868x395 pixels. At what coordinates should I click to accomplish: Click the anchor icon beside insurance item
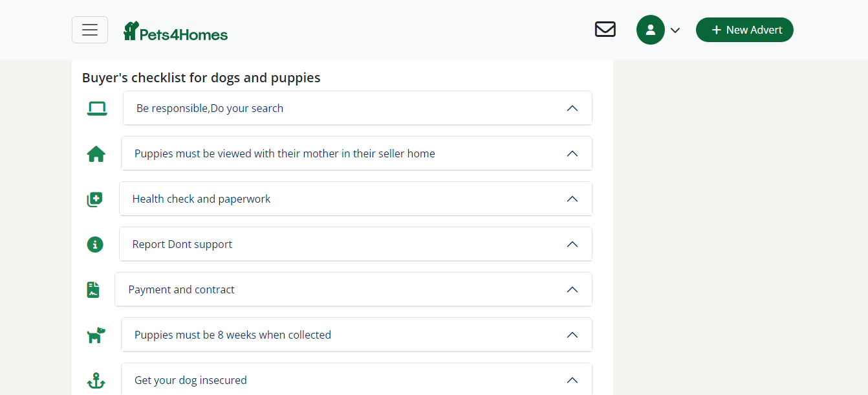click(96, 380)
